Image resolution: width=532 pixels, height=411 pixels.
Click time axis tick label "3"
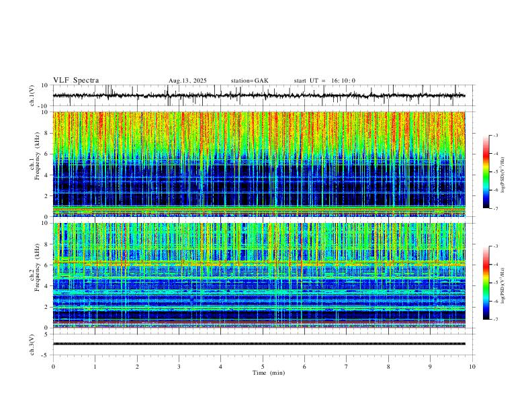(179, 367)
